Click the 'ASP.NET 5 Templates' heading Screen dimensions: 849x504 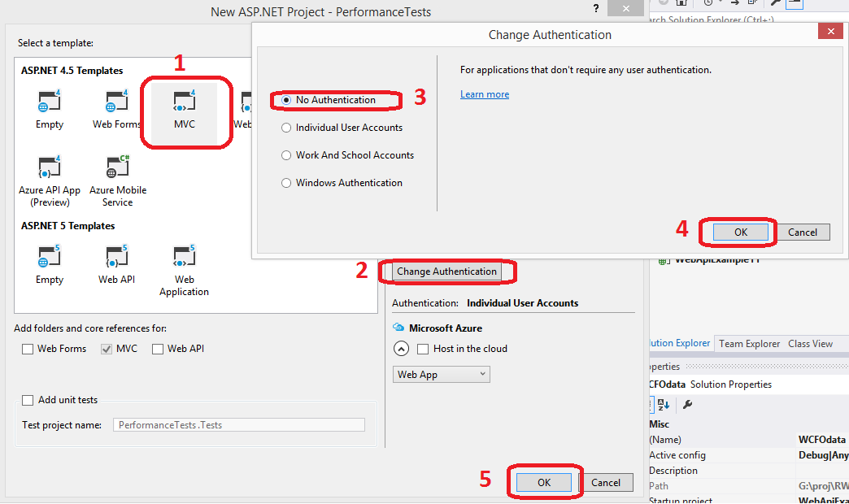point(67,226)
